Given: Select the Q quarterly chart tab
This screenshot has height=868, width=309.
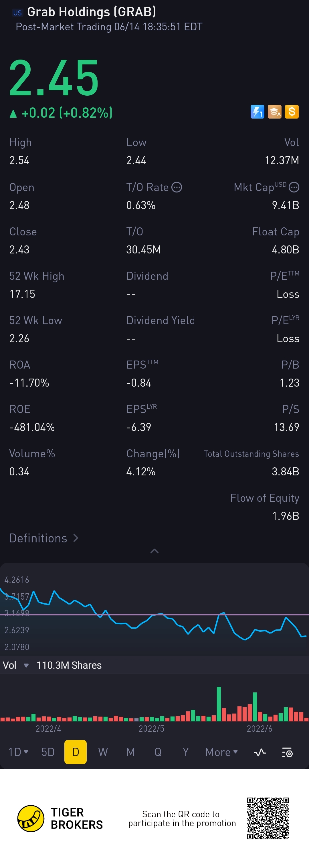Looking at the screenshot, I should pyautogui.click(x=158, y=752).
